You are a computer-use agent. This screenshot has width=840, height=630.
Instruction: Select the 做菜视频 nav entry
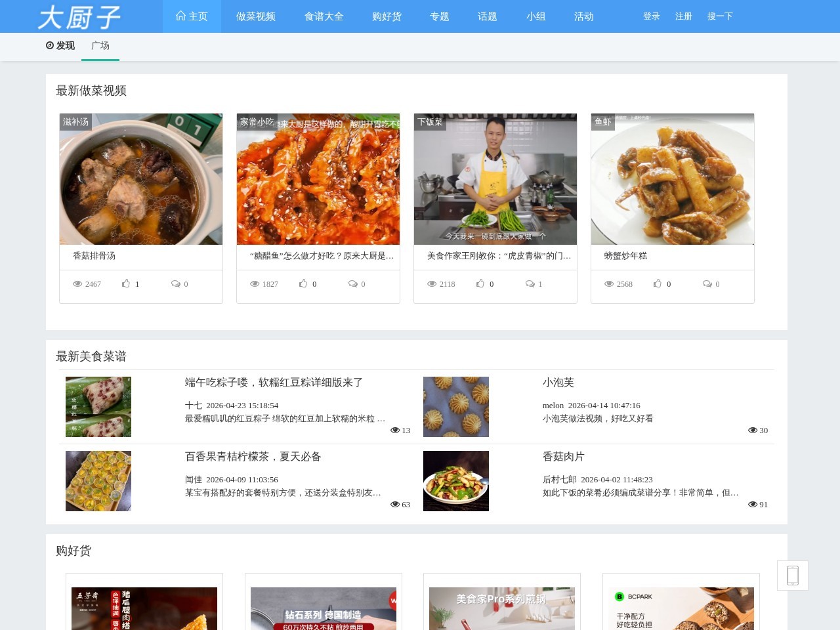[x=255, y=16]
